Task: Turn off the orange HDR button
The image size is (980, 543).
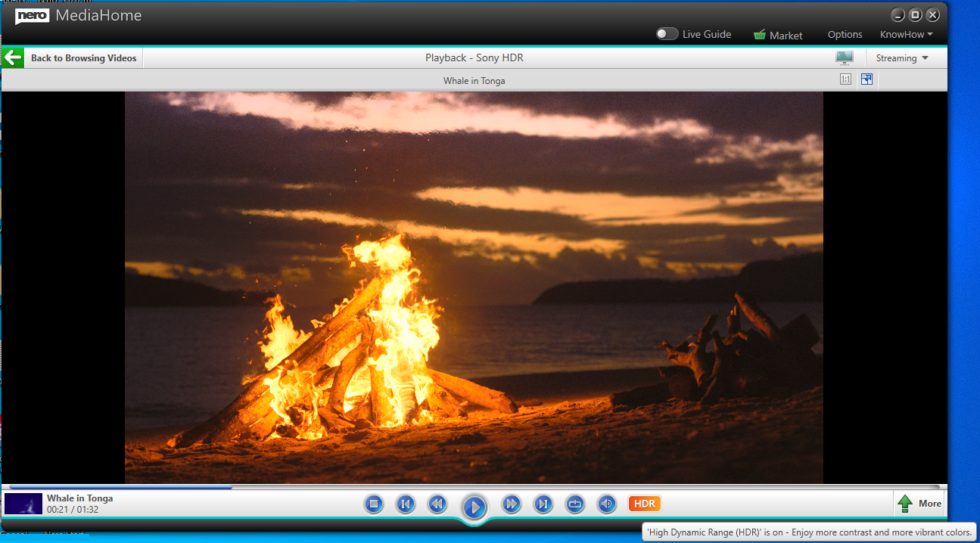Action: point(645,504)
